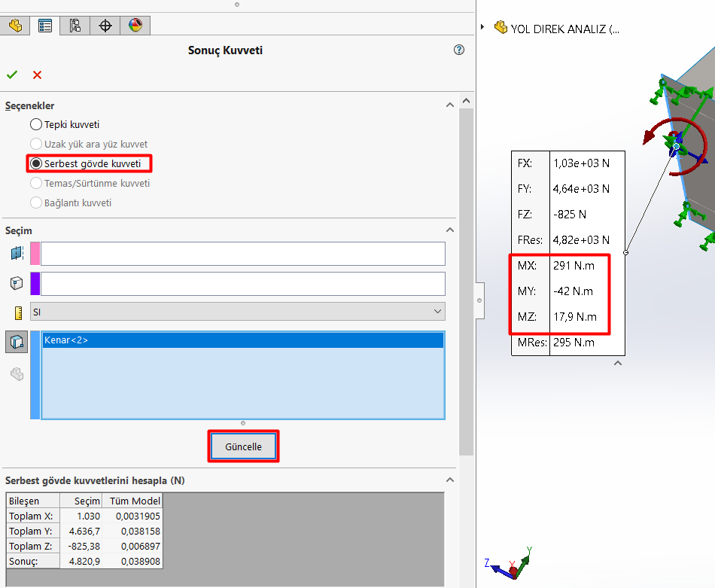The image size is (715, 588).
Task: Switch to the PropertyManager tab
Action: (x=45, y=26)
